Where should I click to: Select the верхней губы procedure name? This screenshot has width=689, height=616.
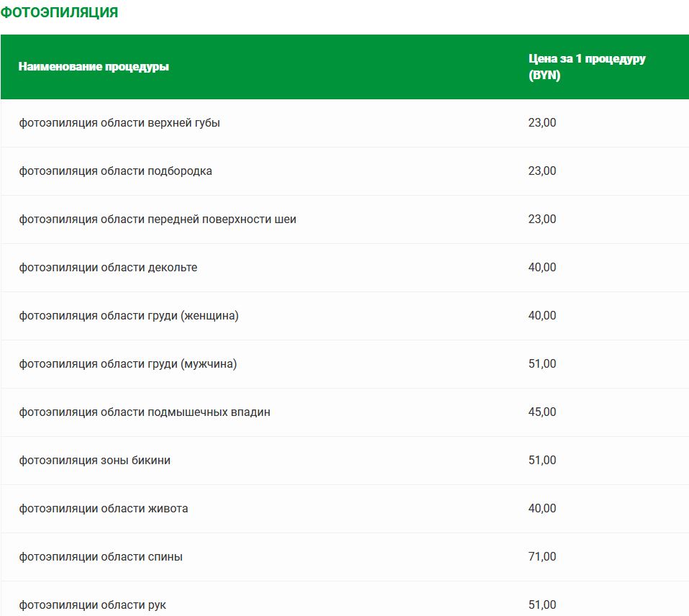[119, 123]
